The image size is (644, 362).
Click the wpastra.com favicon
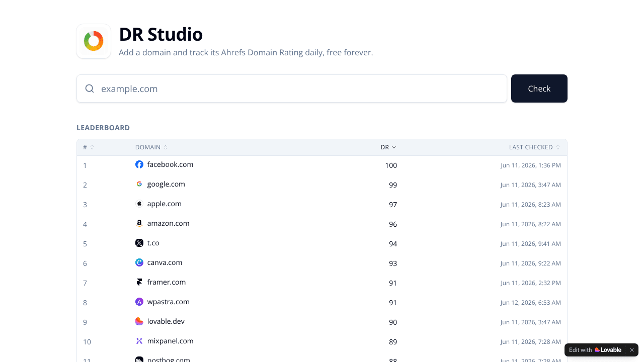[139, 302]
